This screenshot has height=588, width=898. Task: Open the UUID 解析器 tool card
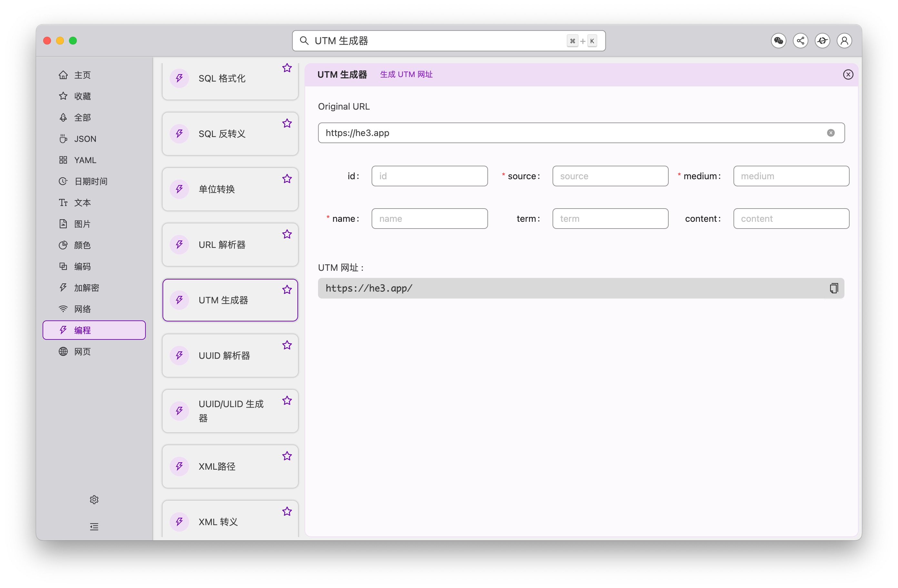(x=230, y=356)
